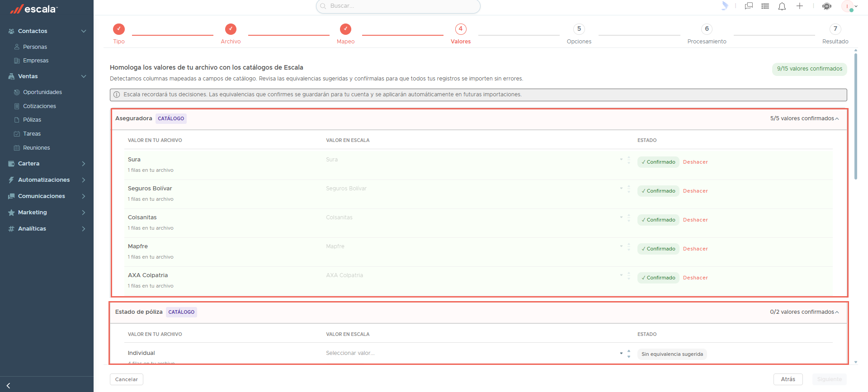Expand the Comunicaciones menu chevron
This screenshot has width=868, height=392.
[84, 196]
